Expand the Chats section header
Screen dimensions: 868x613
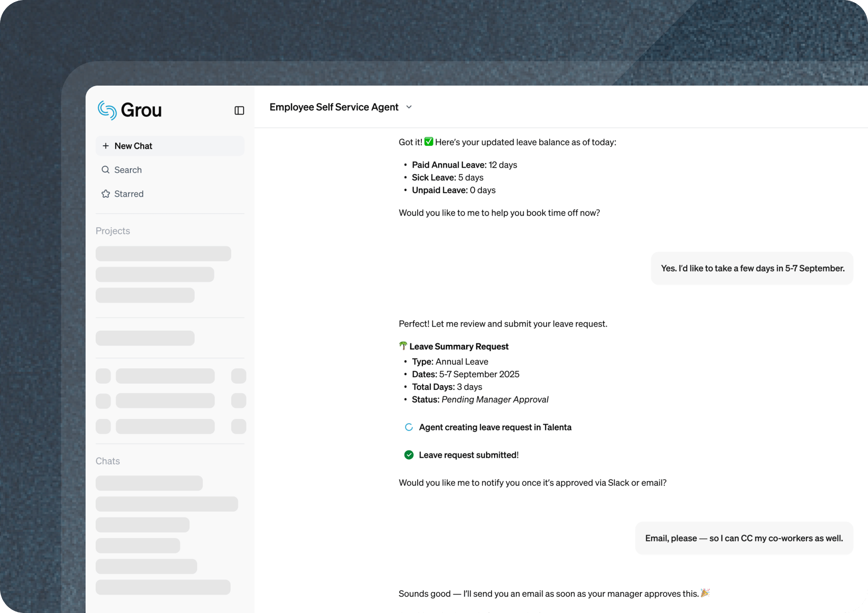pos(107,461)
